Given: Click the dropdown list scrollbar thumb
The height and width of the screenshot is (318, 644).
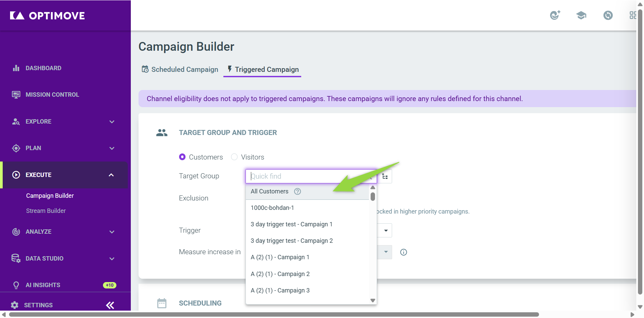Looking at the screenshot, I should pos(373,196).
